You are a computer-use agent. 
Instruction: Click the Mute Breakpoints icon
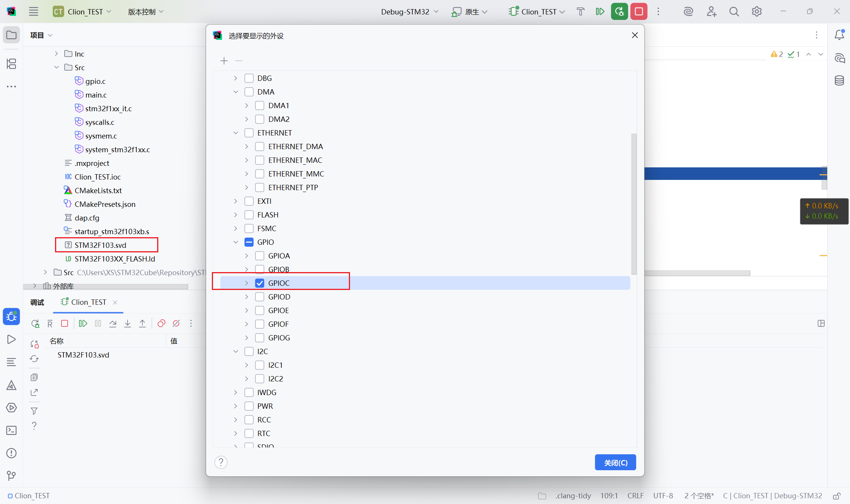[x=176, y=323]
